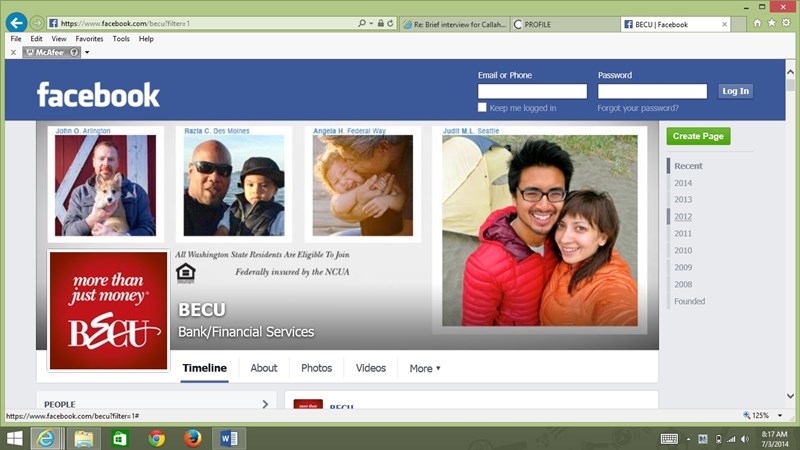The width and height of the screenshot is (800, 450).
Task: Click the Refresh icon in address bar
Action: click(390, 23)
